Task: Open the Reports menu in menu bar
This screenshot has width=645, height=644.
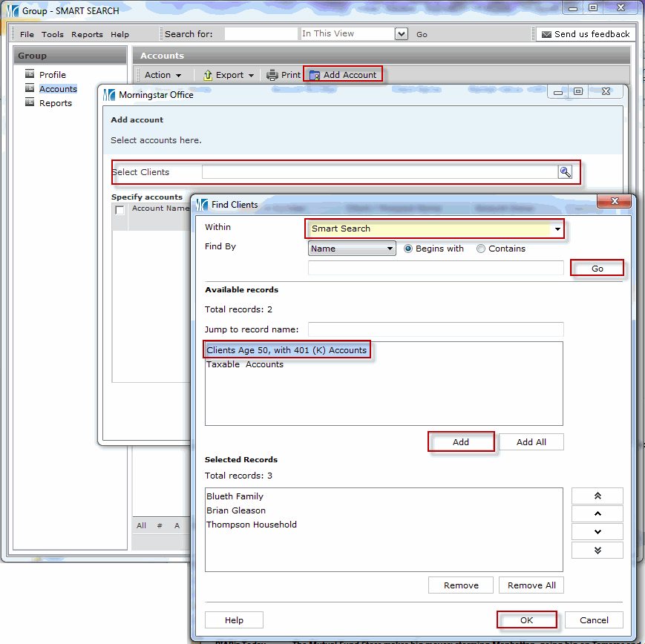Action: click(x=87, y=35)
